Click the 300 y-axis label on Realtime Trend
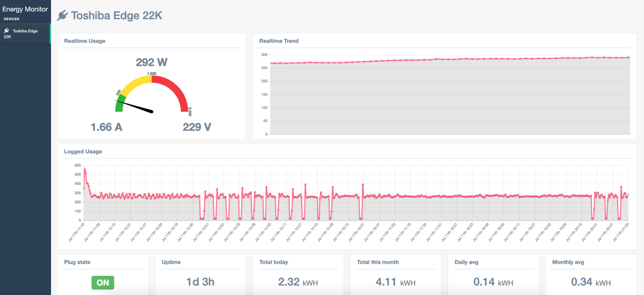 click(x=264, y=55)
